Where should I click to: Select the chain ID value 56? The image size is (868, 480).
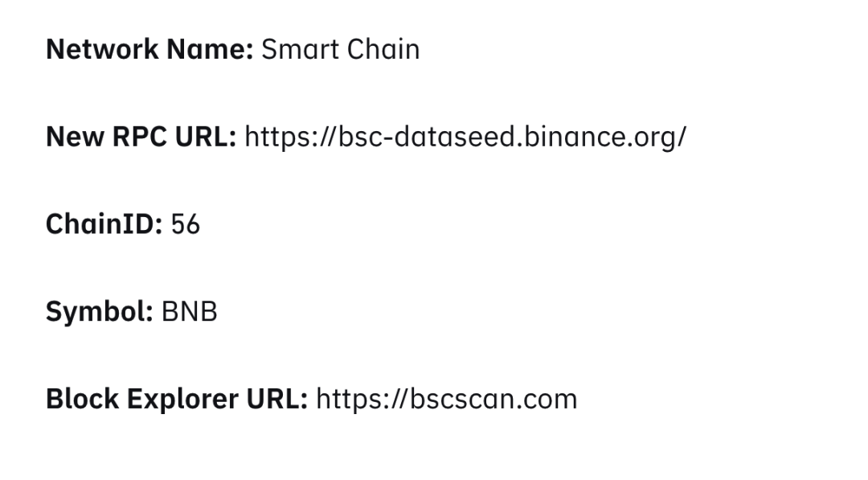pyautogui.click(x=186, y=224)
